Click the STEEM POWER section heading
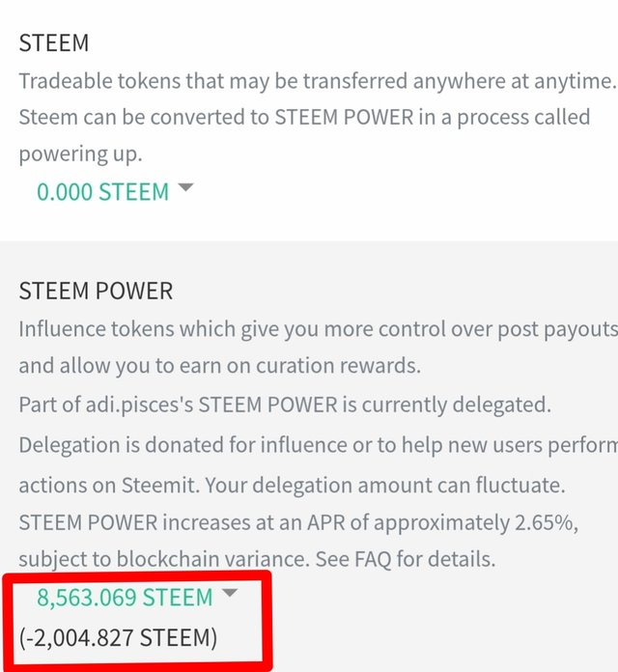Screen dimensions: 618x672 pos(96,291)
